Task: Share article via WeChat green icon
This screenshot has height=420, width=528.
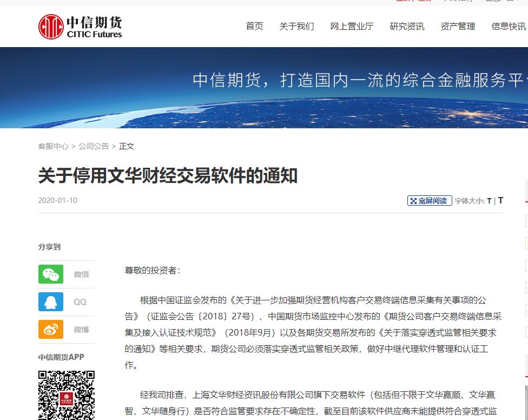Action: pos(51,274)
